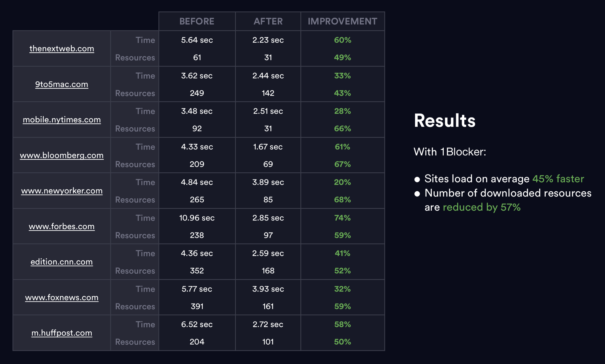
Task: Follow the www.forbes.com link
Action: coord(62,226)
